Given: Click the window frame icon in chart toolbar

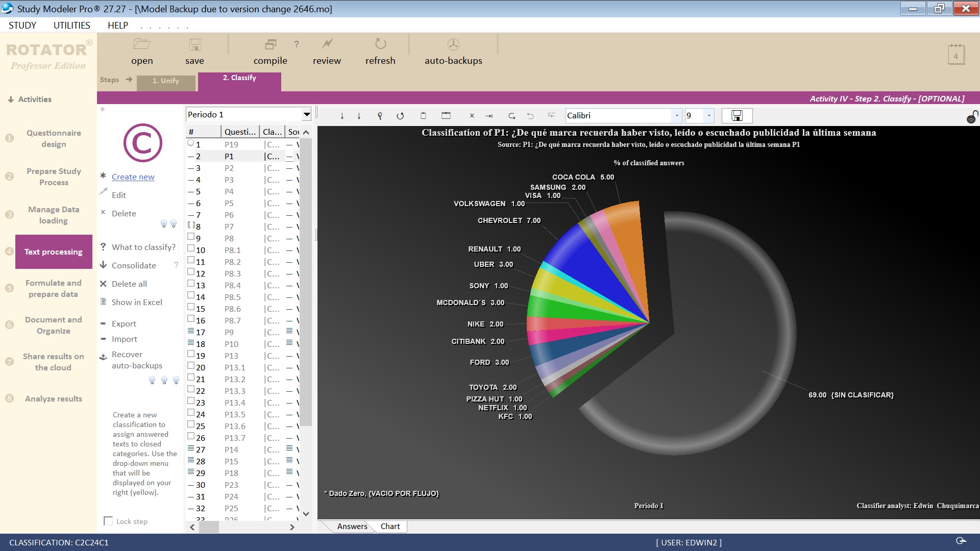Looking at the screenshot, I should tap(446, 116).
